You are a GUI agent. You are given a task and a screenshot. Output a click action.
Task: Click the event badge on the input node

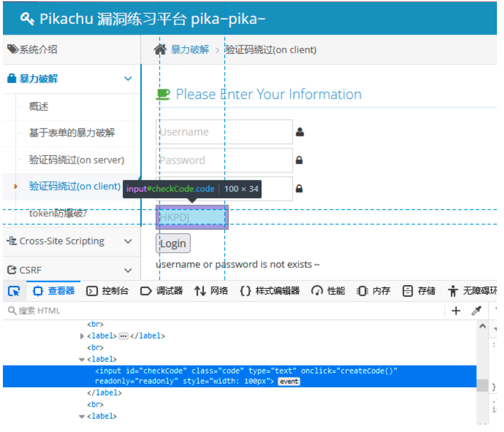[289, 381]
